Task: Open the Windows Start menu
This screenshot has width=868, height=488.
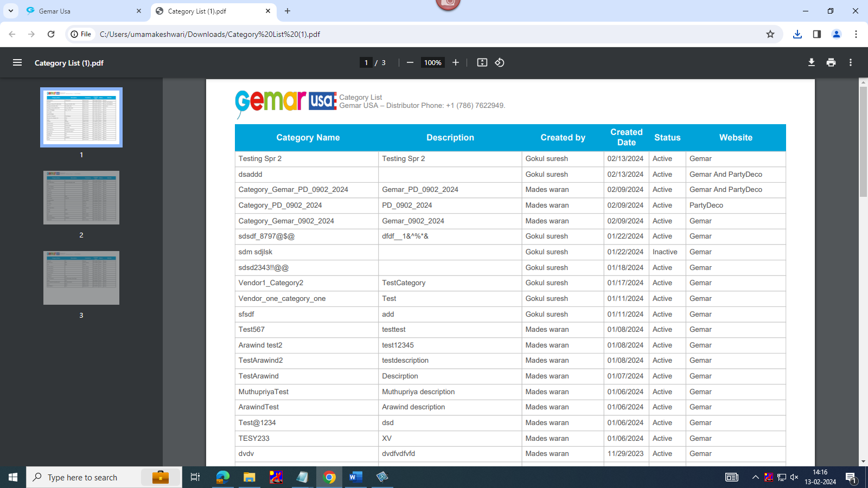Action: (x=13, y=477)
